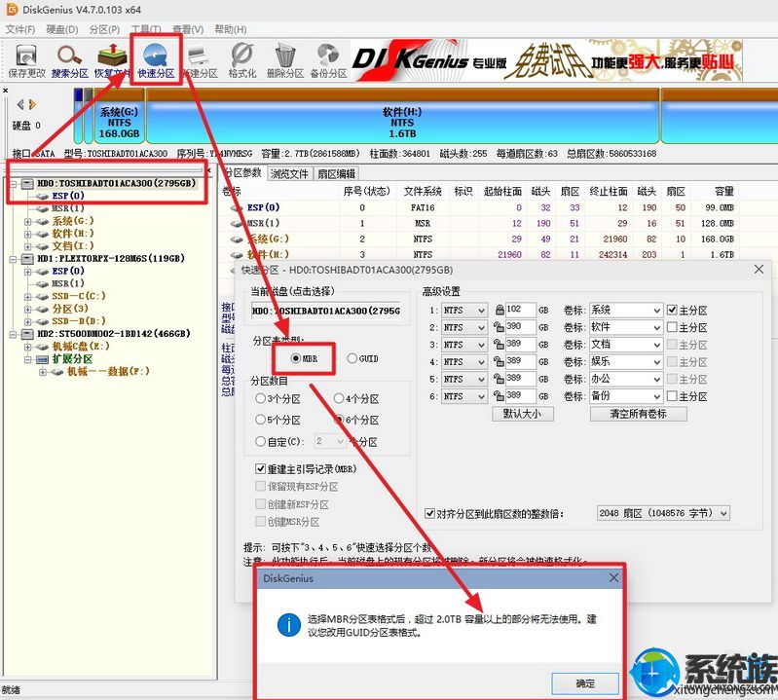This screenshot has width=778, height=700.
Task: Select HD0 TOSHIBA disk icon in tree
Action: [28, 184]
